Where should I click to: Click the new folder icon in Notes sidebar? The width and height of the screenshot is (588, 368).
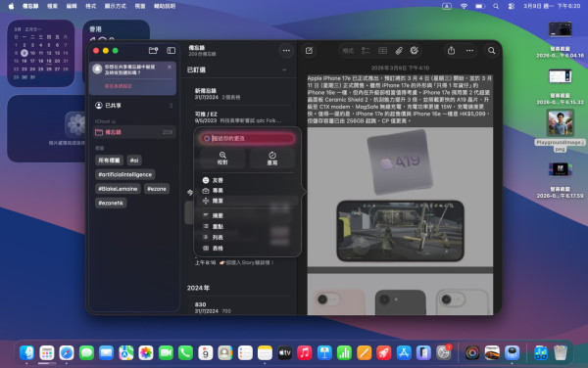coord(153,51)
